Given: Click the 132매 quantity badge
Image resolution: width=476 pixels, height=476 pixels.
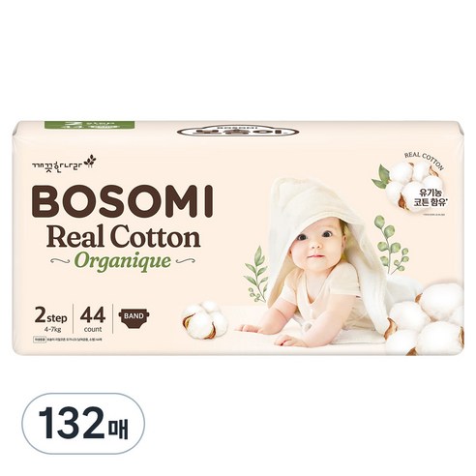Looking at the screenshot, I should (83, 424).
